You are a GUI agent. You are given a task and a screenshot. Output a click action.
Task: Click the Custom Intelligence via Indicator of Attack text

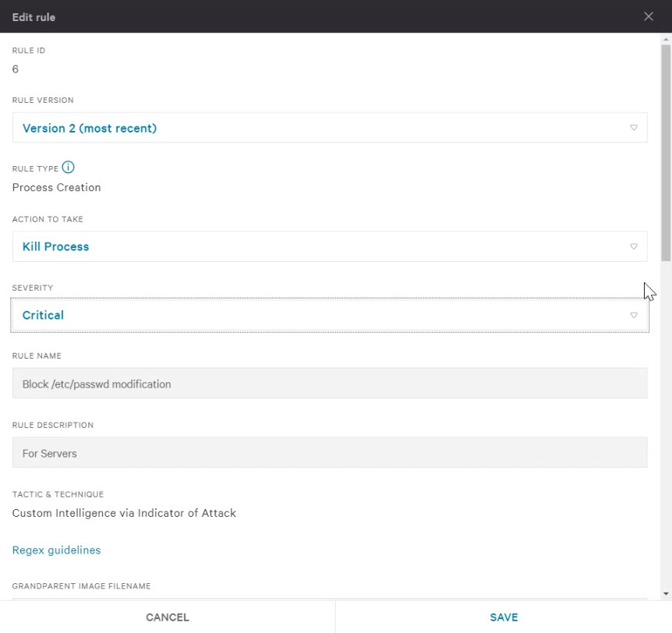pos(124,513)
